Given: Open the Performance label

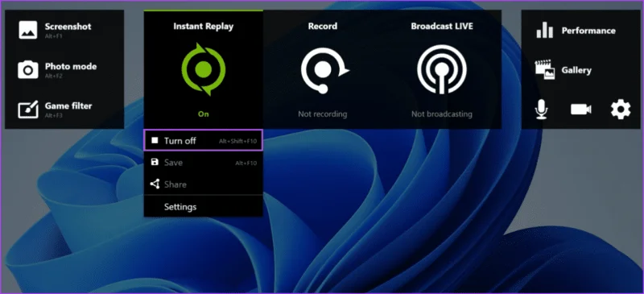Looking at the screenshot, I should (x=588, y=31).
